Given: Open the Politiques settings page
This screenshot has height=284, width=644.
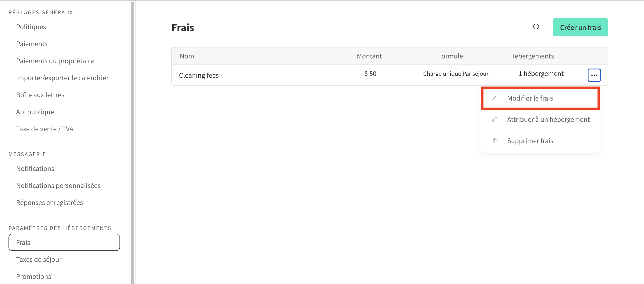Looking at the screenshot, I should pos(31,26).
